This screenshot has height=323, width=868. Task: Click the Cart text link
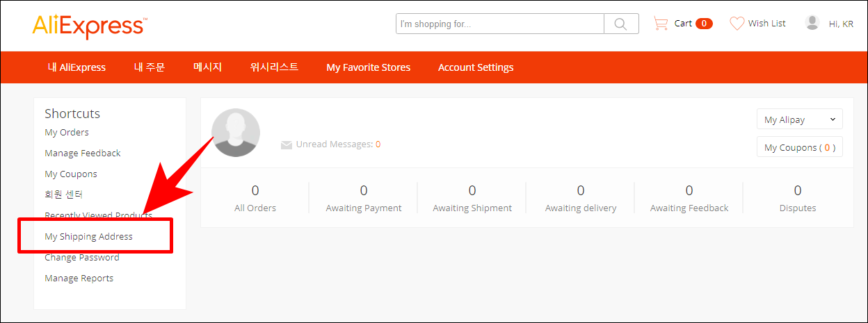pos(683,24)
